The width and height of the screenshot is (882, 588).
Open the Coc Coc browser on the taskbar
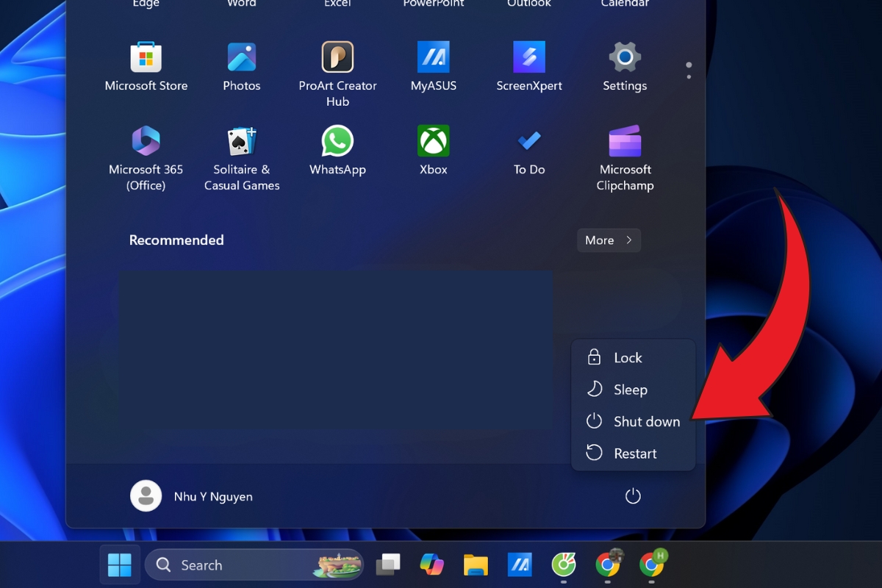(x=564, y=564)
